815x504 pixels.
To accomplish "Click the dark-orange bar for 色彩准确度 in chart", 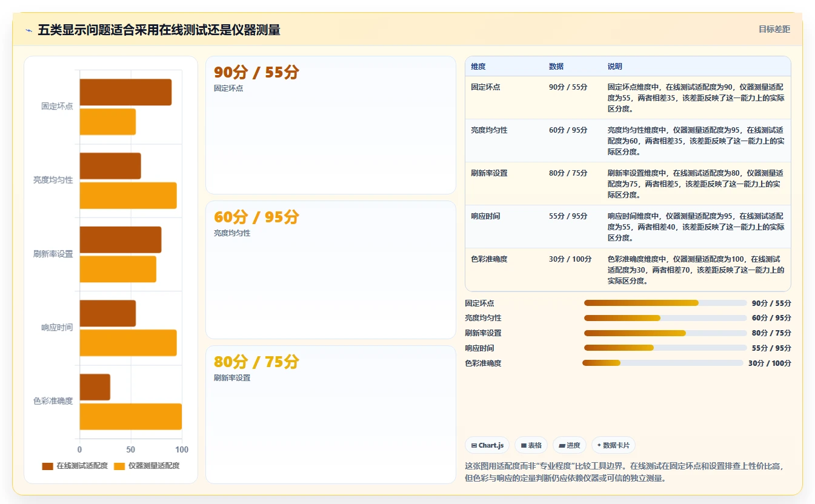I will pyautogui.click(x=95, y=387).
